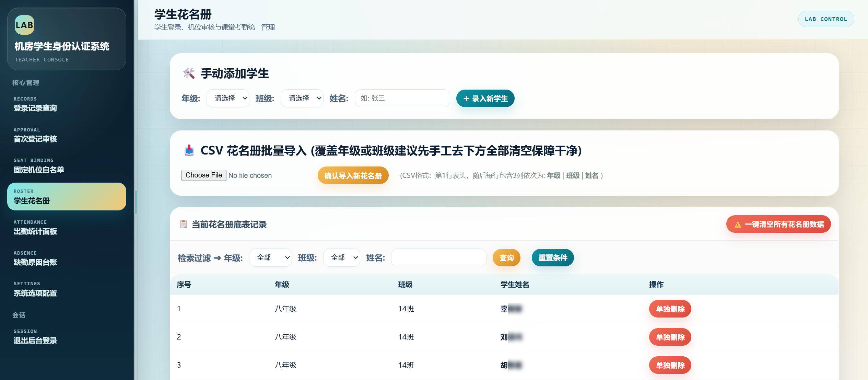Click the CSV import inbox icon

pos(189,150)
